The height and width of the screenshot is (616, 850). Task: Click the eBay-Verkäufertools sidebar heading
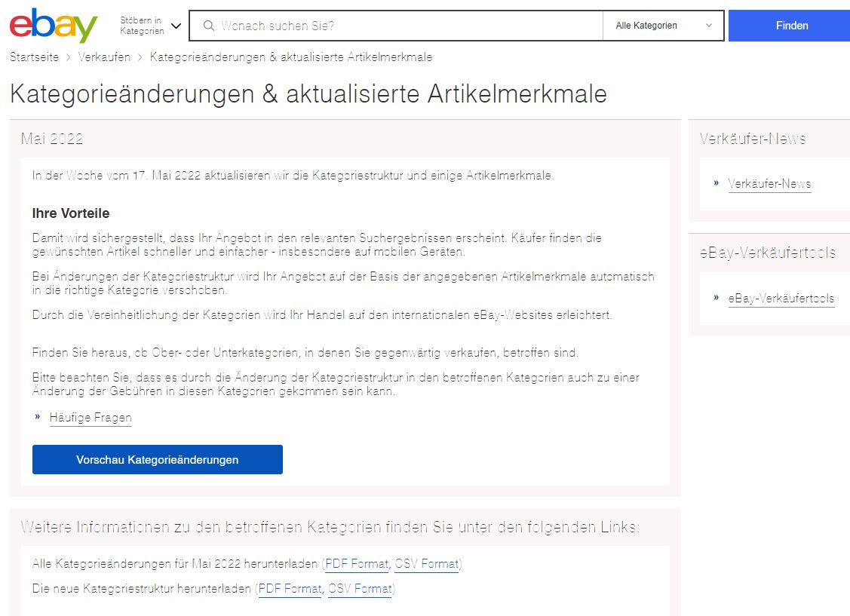(x=768, y=253)
